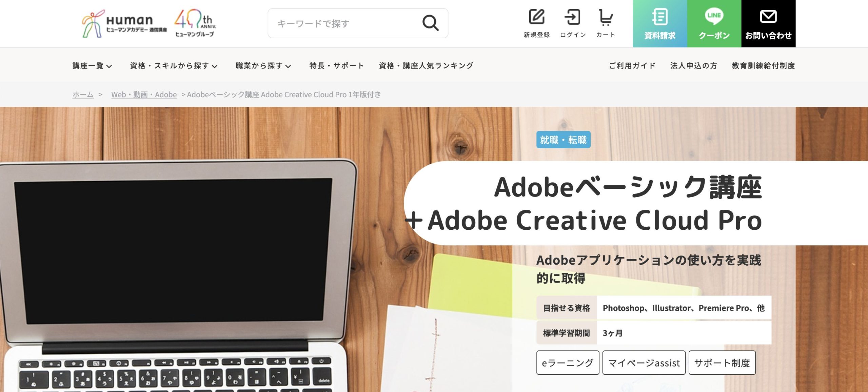Expand 資格・スキルから探す dropdown
The image size is (868, 392).
(x=174, y=66)
